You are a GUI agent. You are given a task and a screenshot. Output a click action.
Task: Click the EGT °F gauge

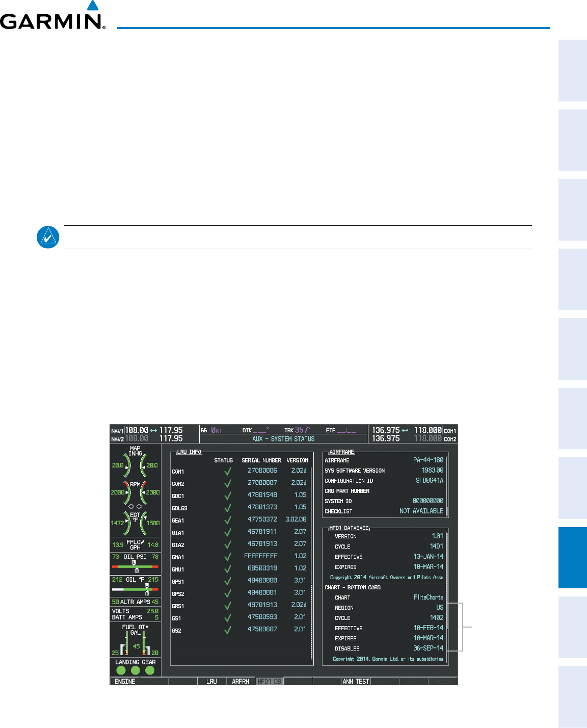135,523
